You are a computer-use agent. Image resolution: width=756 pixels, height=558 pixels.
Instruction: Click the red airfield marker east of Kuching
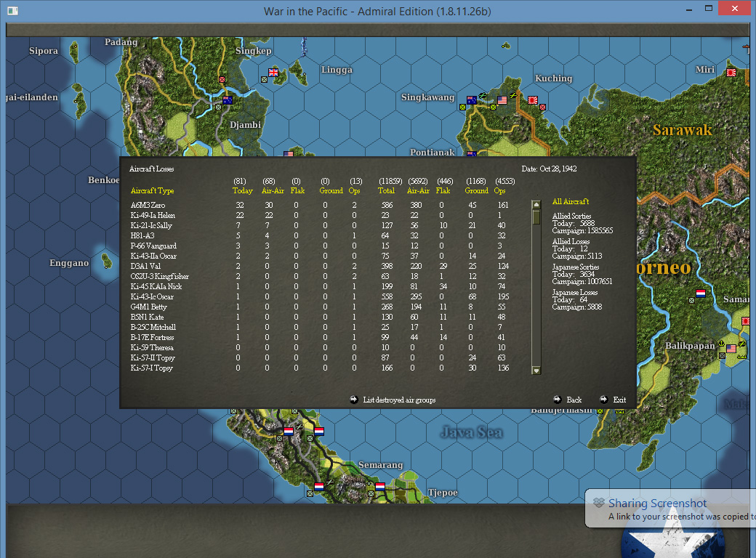pos(543,107)
